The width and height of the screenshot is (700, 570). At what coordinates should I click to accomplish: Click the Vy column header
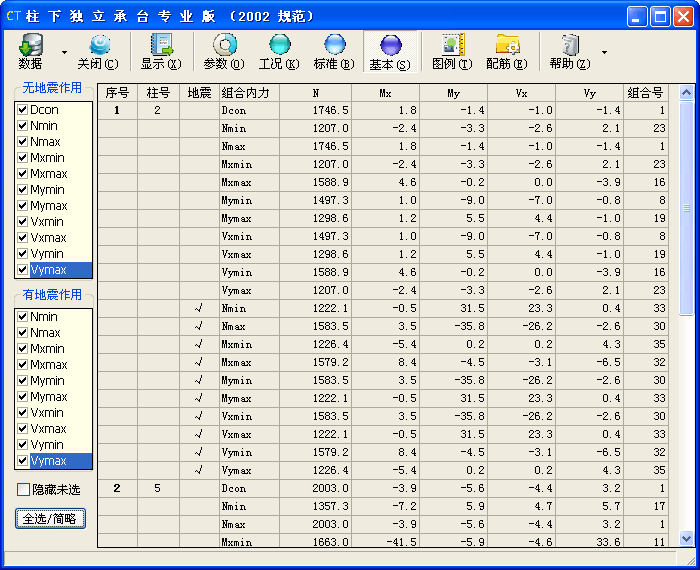[590, 93]
